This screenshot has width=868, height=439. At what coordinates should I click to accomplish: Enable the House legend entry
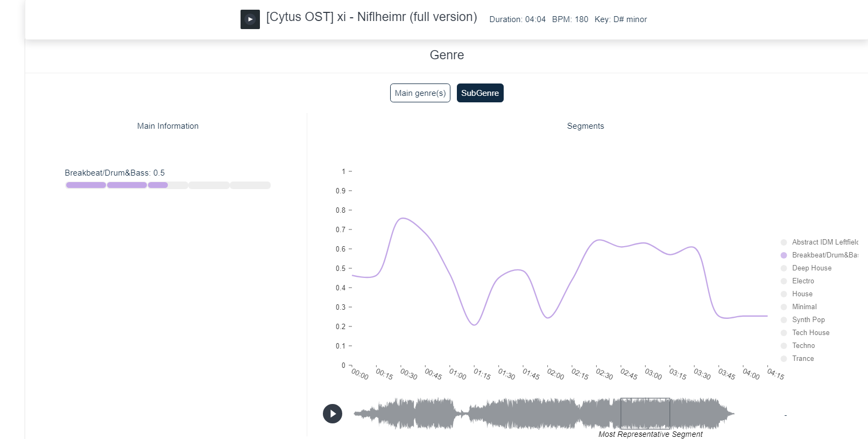[802, 294]
